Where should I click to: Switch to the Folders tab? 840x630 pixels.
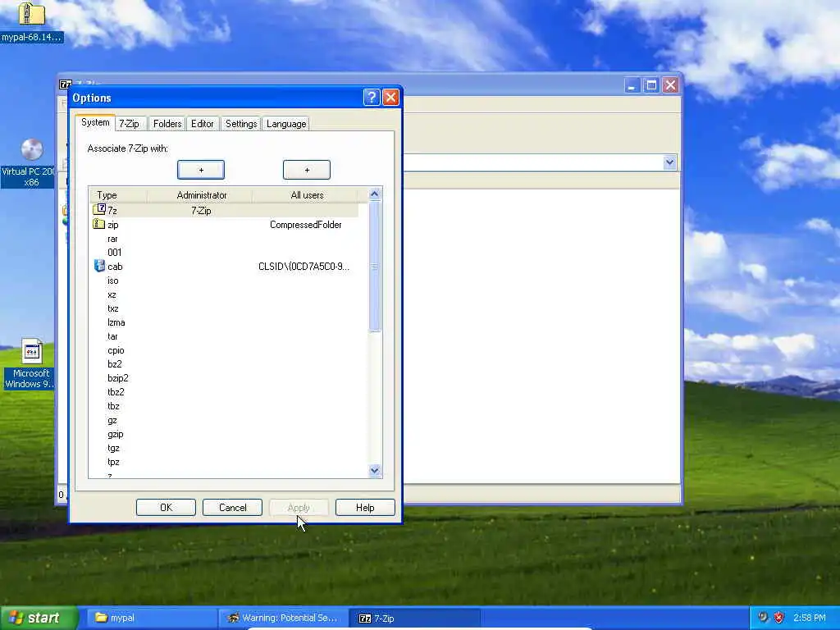(x=167, y=124)
